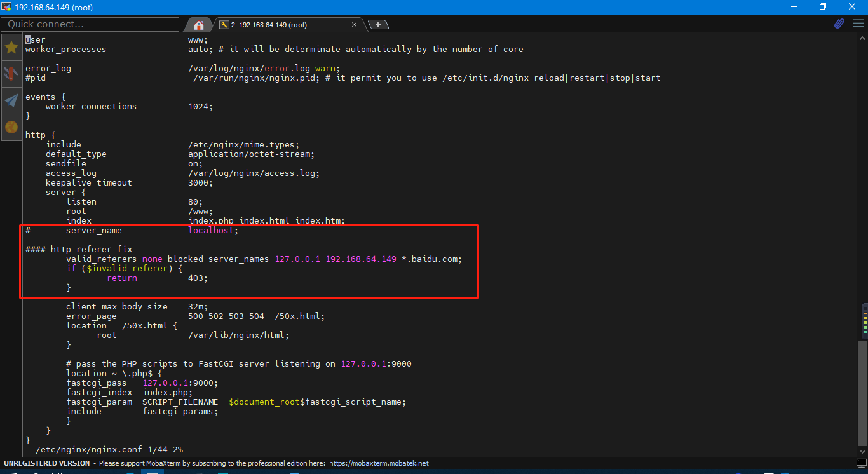Open the Sessions star sidebar tab
The width and height of the screenshot is (868, 474).
point(11,48)
